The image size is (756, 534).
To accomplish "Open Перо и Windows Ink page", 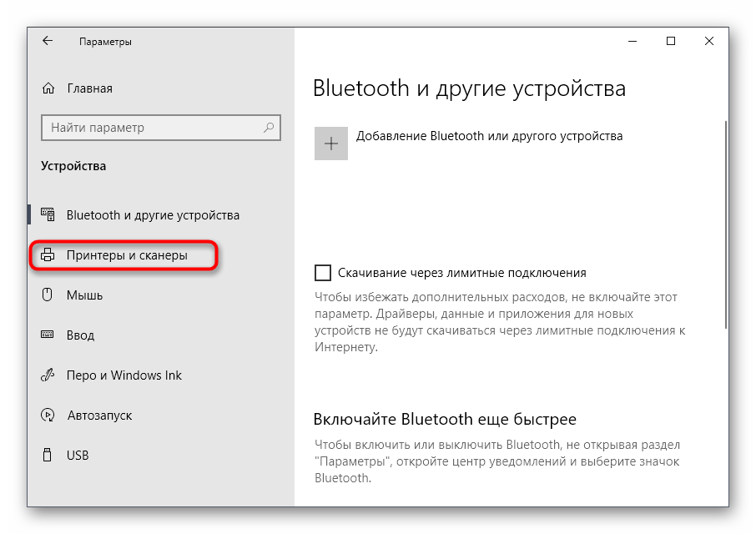I will (123, 375).
